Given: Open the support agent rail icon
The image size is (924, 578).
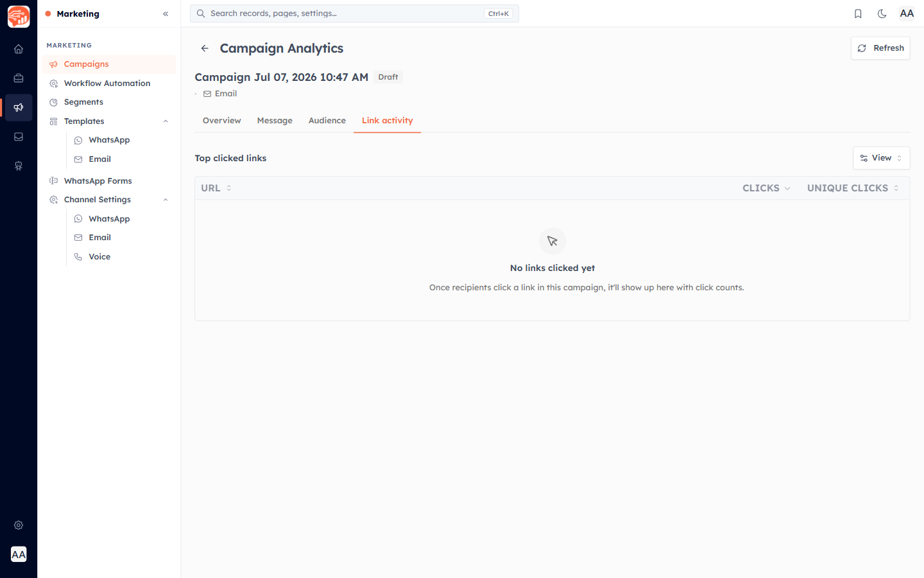Looking at the screenshot, I should click(19, 166).
